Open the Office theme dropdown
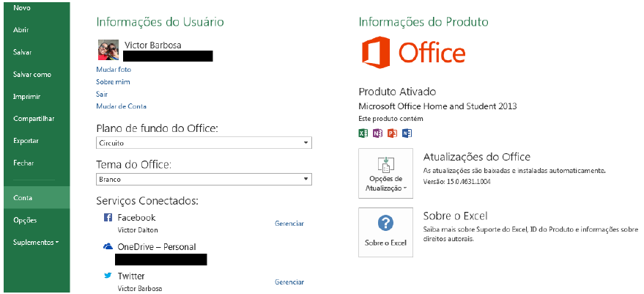 click(x=204, y=179)
